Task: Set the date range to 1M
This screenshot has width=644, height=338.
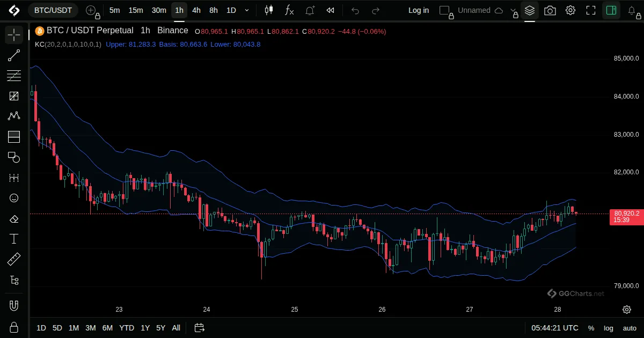Action: click(x=74, y=328)
